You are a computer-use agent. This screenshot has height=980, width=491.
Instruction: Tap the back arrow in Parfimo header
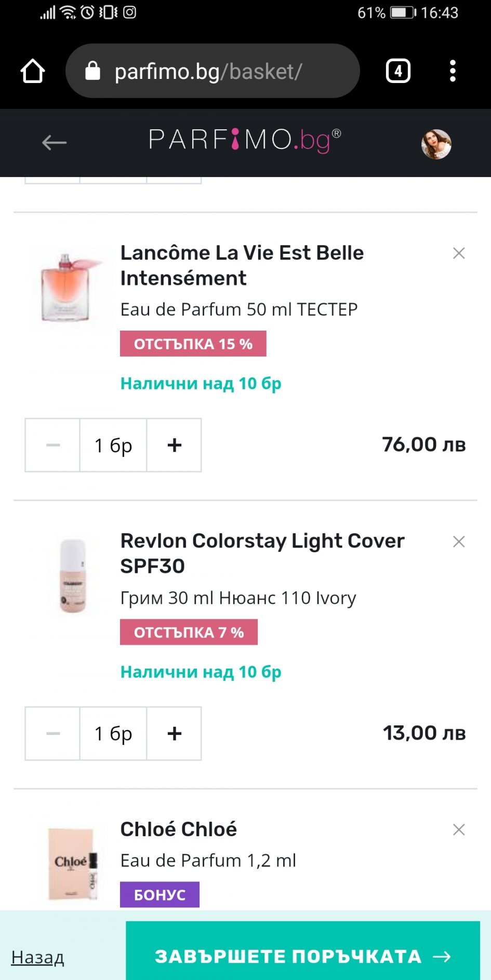(54, 142)
